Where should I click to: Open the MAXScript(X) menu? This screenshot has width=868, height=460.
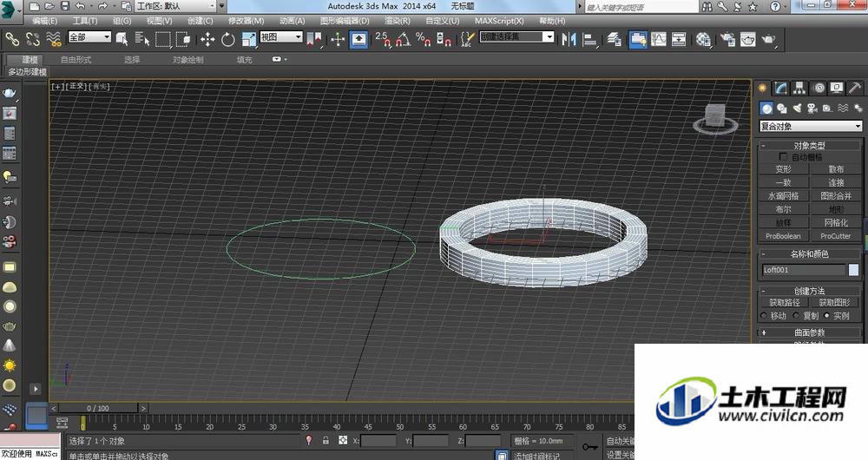tap(499, 21)
